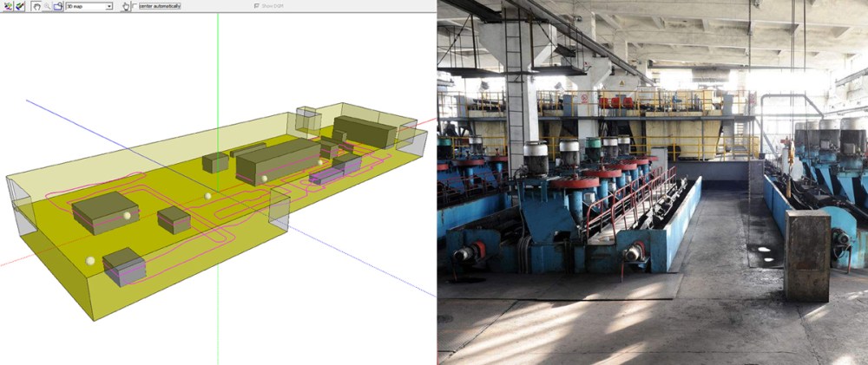868x365 pixels.
Task: Activate the pointing hand selection tool
Action: coord(124,5)
